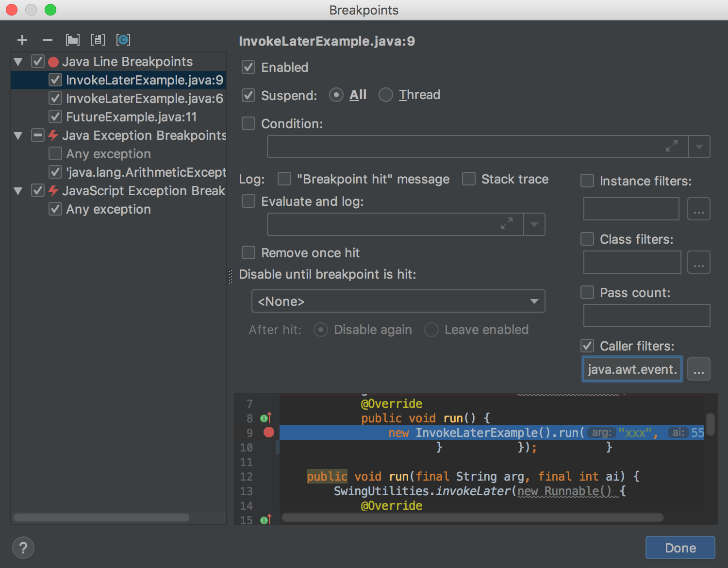
Task: Click the JavaScript Exception lightning icon
Action: tap(53, 190)
